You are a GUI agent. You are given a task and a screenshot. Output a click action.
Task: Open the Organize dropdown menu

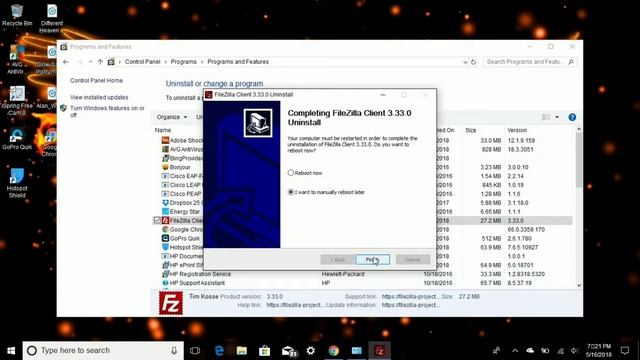click(171, 117)
